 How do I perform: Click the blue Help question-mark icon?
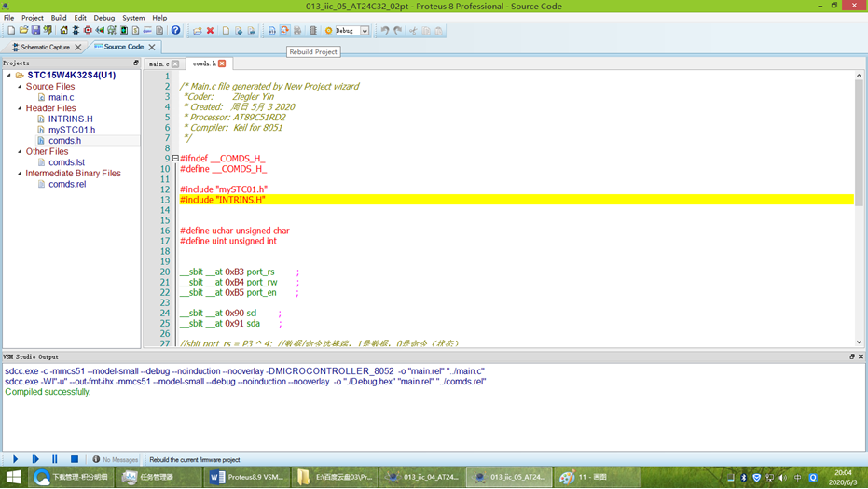point(175,31)
